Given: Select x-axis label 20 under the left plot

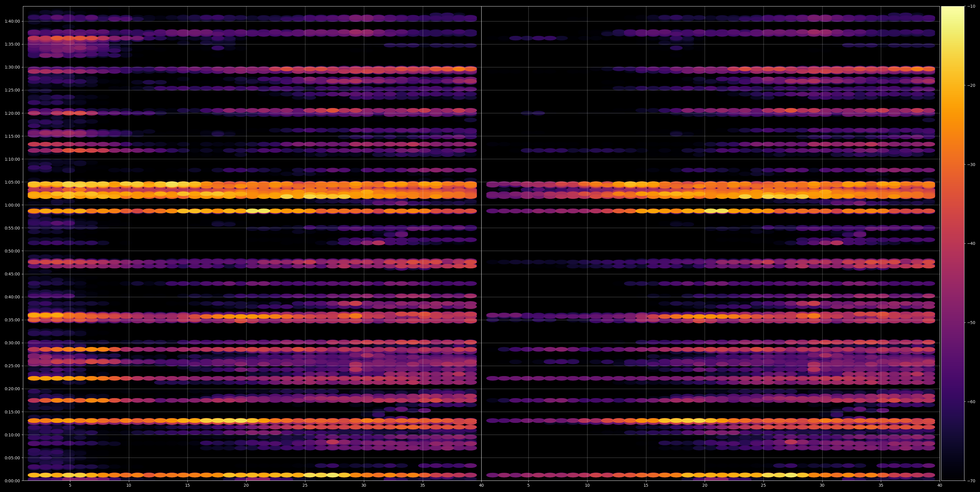Looking at the screenshot, I should tap(246, 486).
